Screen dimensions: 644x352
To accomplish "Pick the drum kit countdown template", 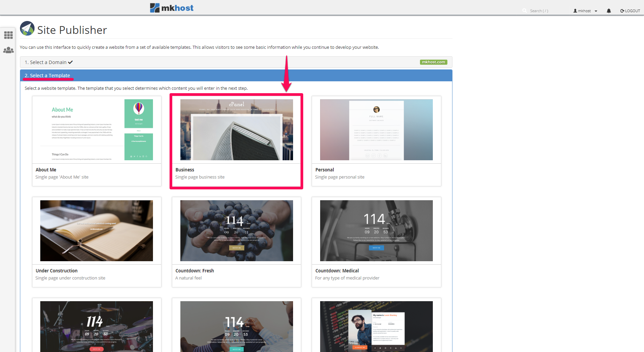I will tap(96, 326).
